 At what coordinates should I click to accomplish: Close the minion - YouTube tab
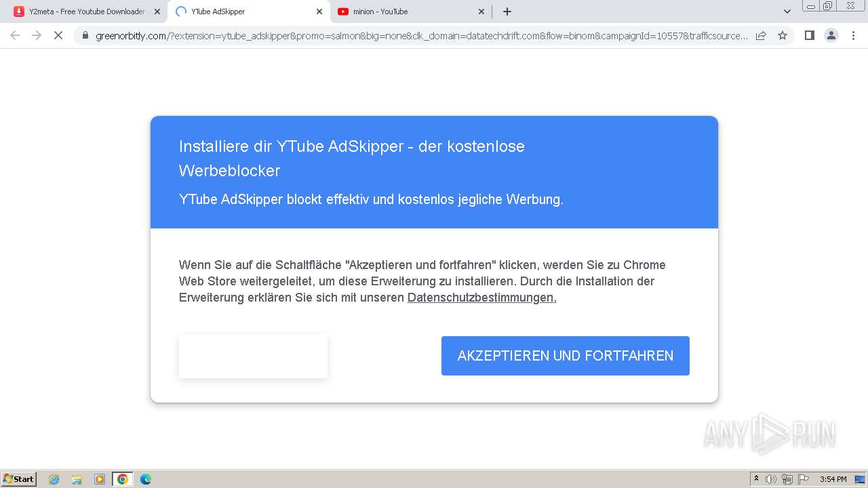click(481, 12)
